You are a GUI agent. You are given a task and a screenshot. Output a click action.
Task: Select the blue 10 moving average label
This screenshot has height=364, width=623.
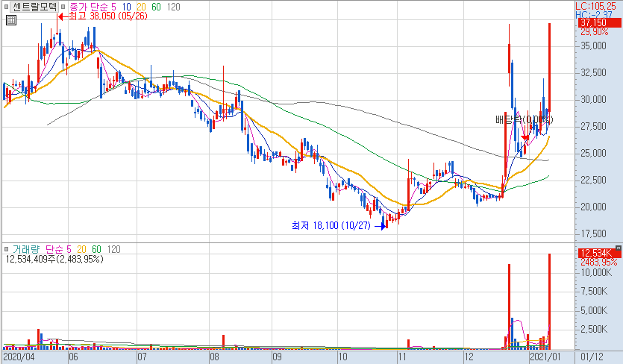point(126,7)
